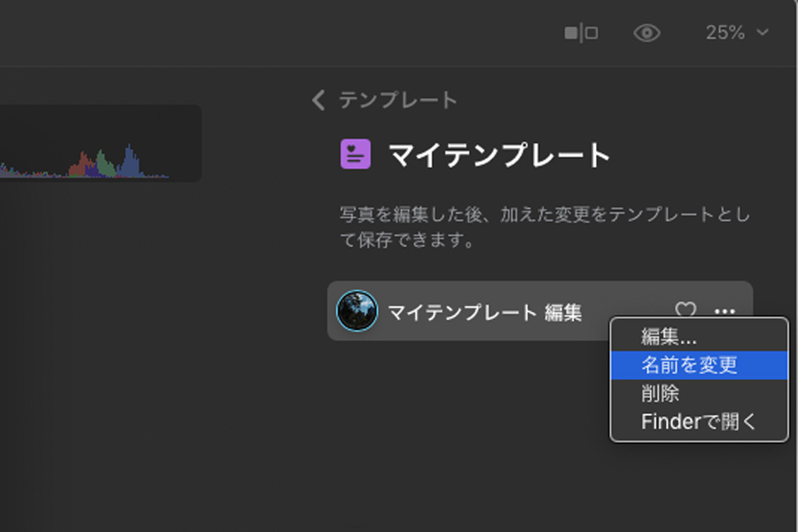The width and height of the screenshot is (798, 532).
Task: Select the マイテンプレート 編集 thumbnail
Action: click(357, 311)
